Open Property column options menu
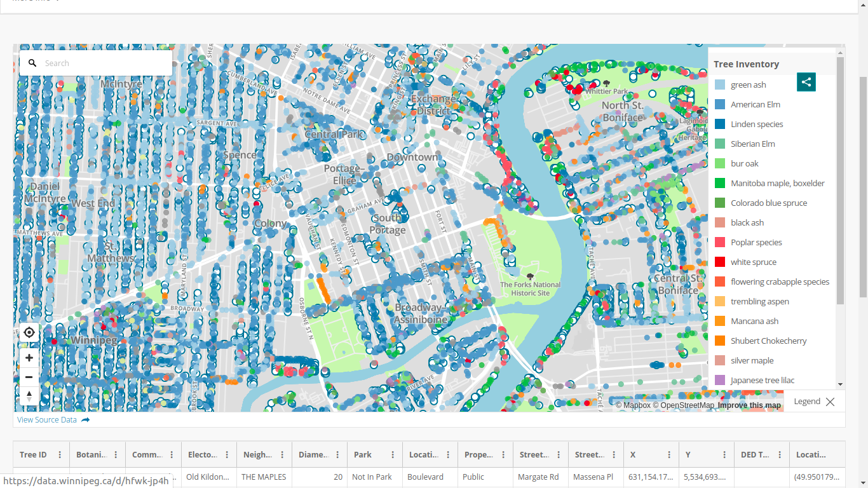This screenshot has width=868, height=488. click(x=503, y=455)
